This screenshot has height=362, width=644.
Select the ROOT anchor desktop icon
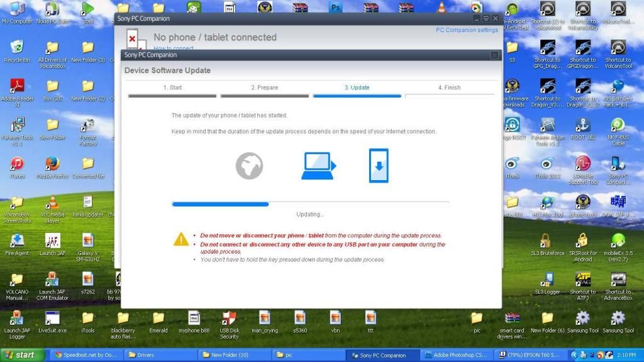(583, 129)
